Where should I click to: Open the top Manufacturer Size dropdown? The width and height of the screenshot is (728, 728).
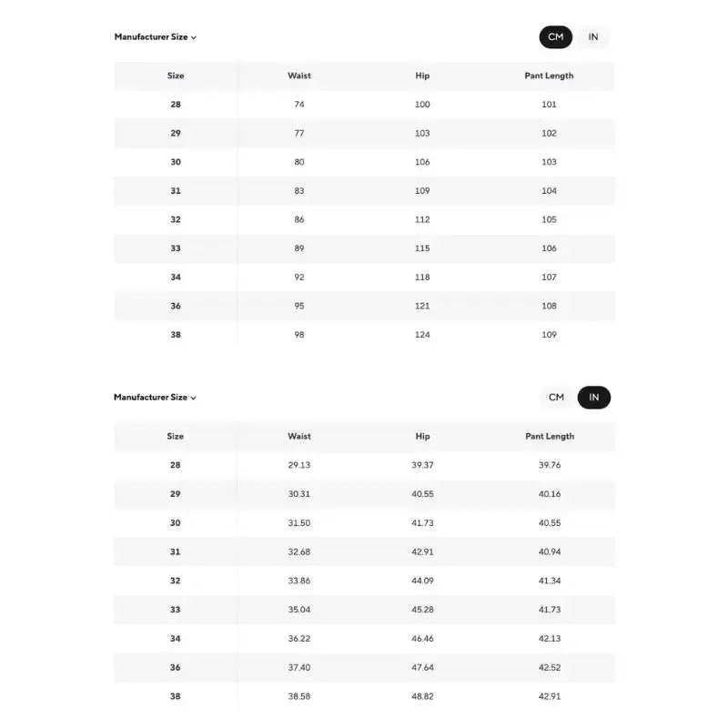click(155, 37)
